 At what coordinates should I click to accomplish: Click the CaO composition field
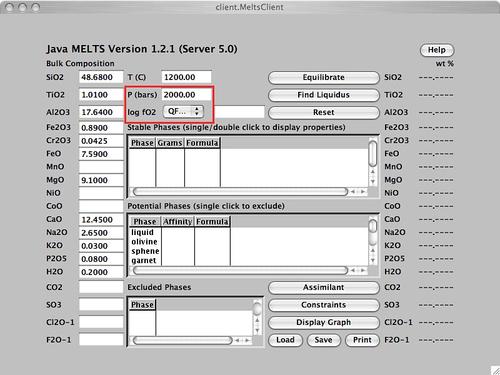tap(101, 220)
